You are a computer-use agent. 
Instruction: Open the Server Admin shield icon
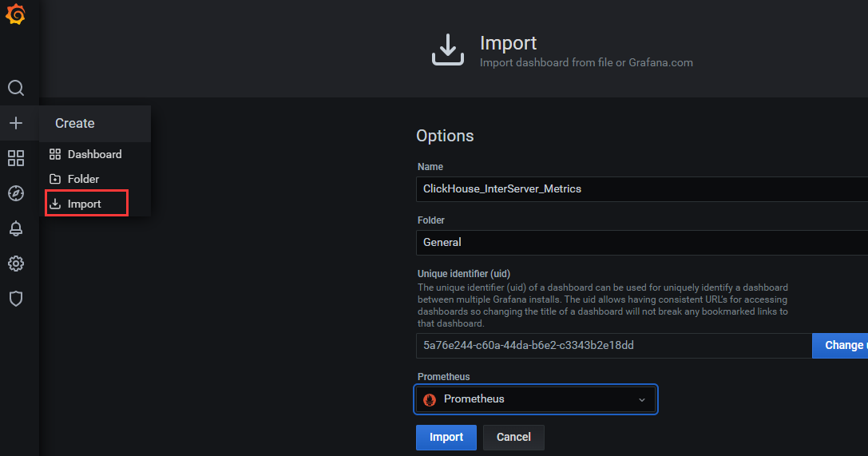point(16,299)
